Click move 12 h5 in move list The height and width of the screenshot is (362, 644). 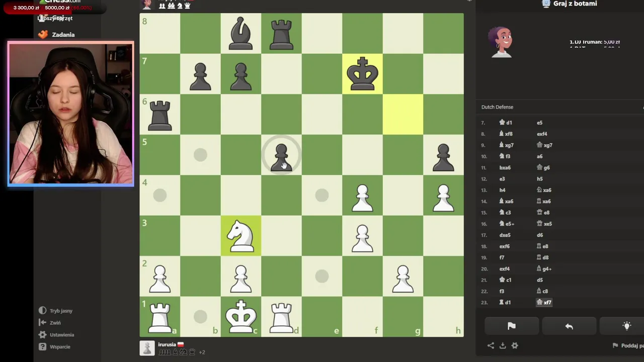tap(539, 179)
